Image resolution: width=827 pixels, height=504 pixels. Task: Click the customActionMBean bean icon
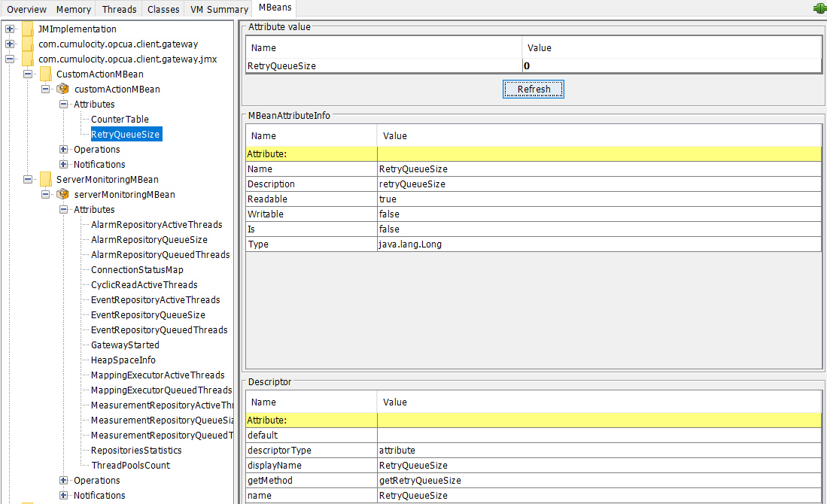tap(62, 89)
